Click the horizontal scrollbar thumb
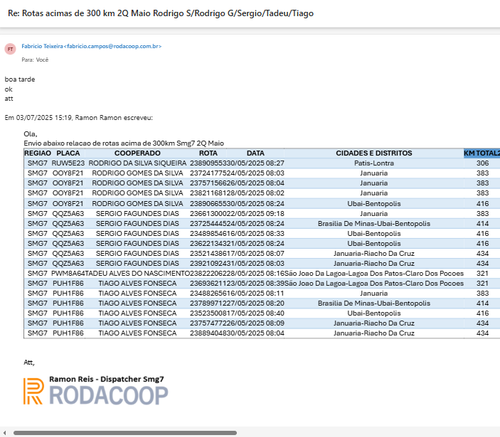 [x=125, y=433]
